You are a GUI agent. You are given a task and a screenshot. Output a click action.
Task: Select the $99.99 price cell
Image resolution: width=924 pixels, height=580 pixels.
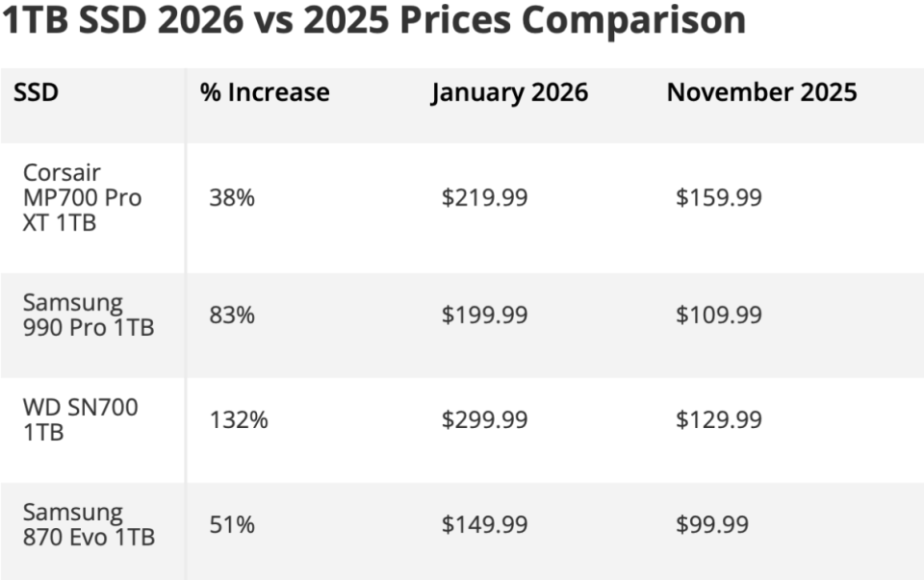[x=712, y=524]
